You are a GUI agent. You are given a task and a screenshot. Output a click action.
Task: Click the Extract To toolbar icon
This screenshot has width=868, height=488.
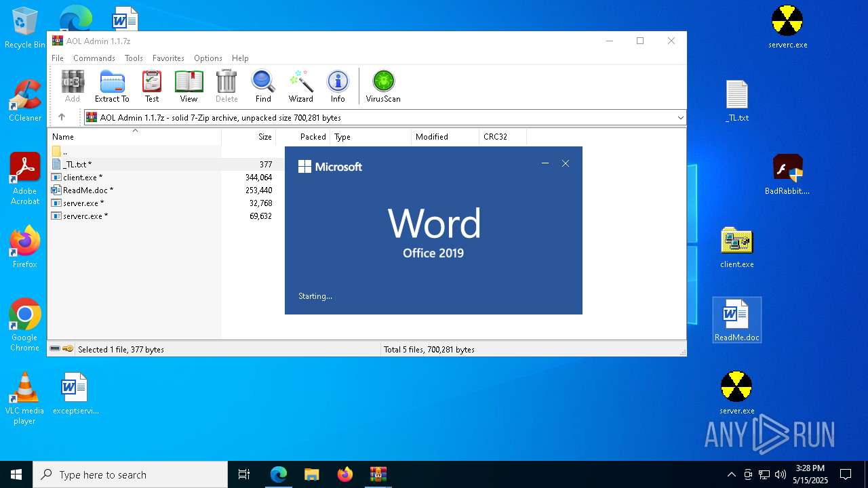pyautogui.click(x=112, y=86)
